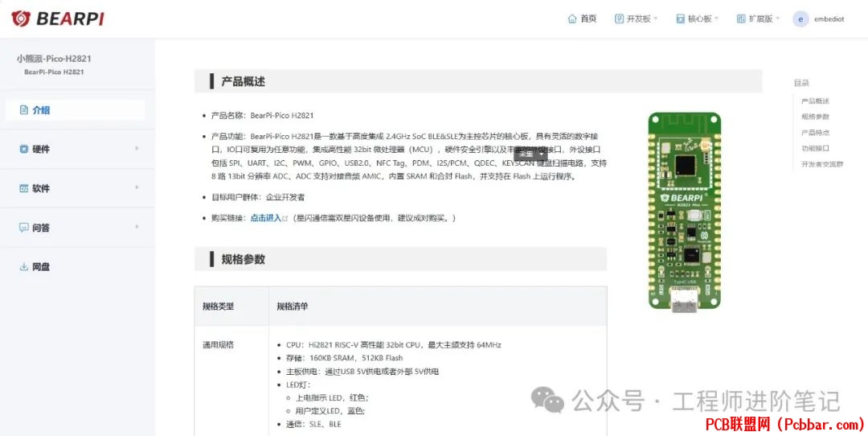Open the 开发板 dropdown arrow

pyautogui.click(x=656, y=19)
